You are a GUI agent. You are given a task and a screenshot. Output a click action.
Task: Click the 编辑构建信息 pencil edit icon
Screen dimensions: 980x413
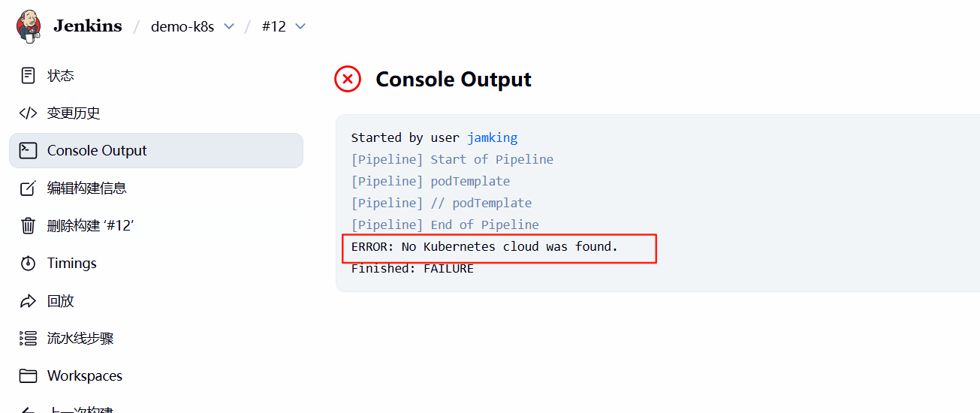pyautogui.click(x=28, y=188)
